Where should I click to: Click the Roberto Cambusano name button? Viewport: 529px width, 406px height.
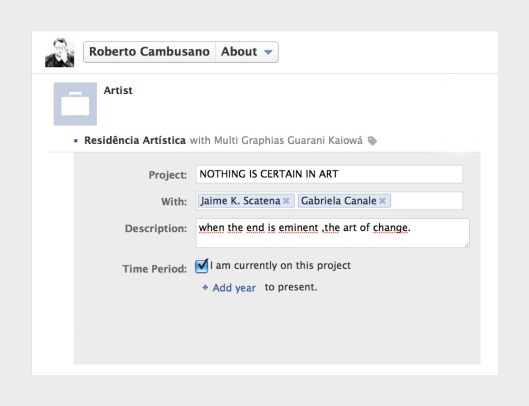coord(149,52)
